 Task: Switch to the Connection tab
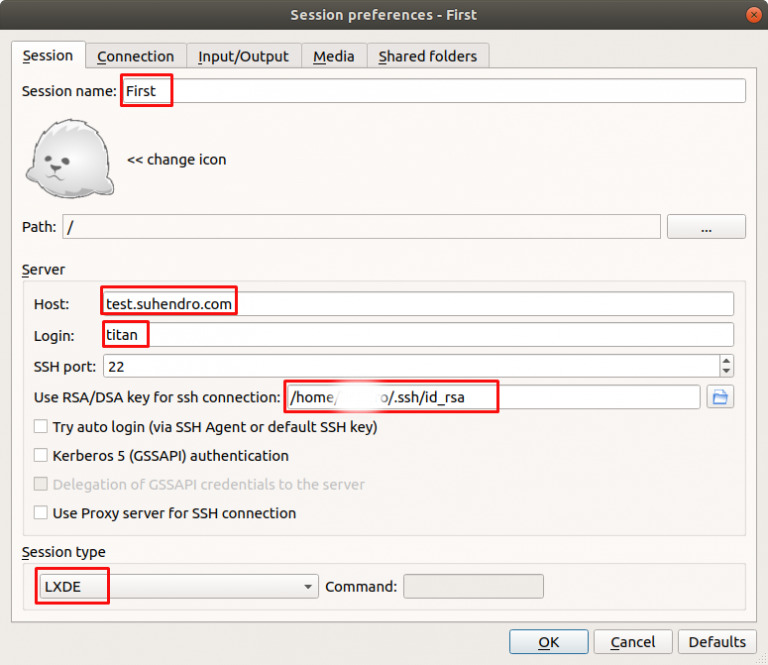135,56
